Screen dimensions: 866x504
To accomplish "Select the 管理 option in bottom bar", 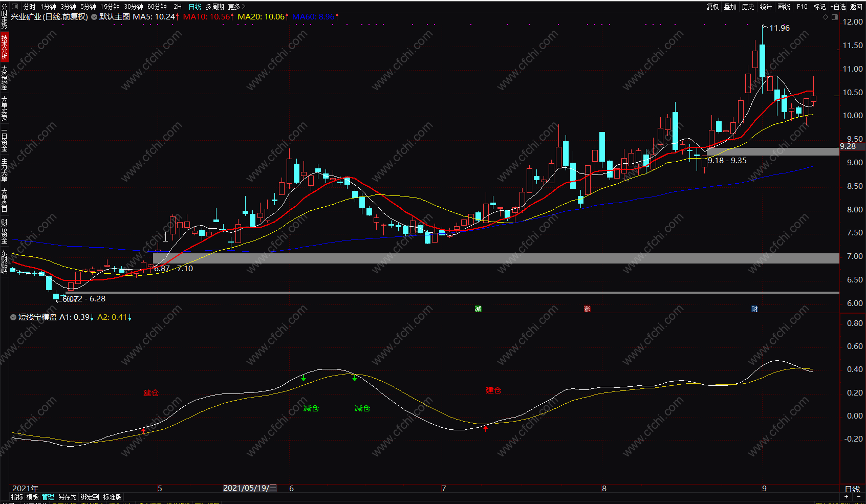I will (x=48, y=497).
